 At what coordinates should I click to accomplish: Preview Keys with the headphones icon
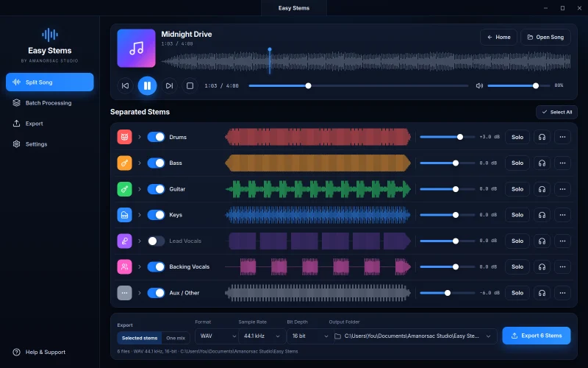tap(542, 215)
